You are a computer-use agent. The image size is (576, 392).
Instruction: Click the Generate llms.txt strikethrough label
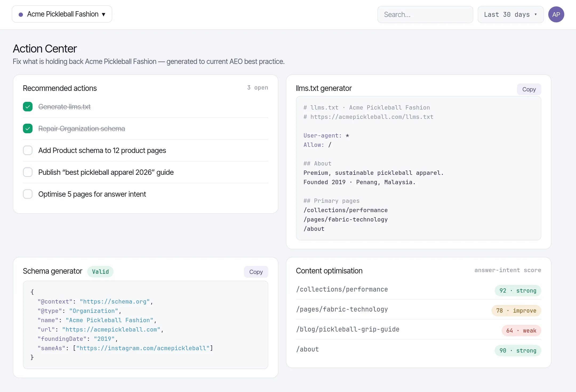64,107
